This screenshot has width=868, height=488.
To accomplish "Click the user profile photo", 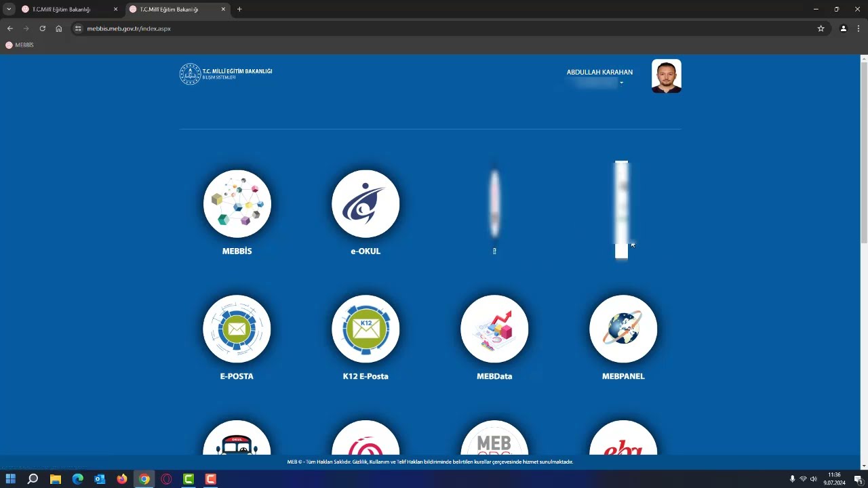I will 667,76.
